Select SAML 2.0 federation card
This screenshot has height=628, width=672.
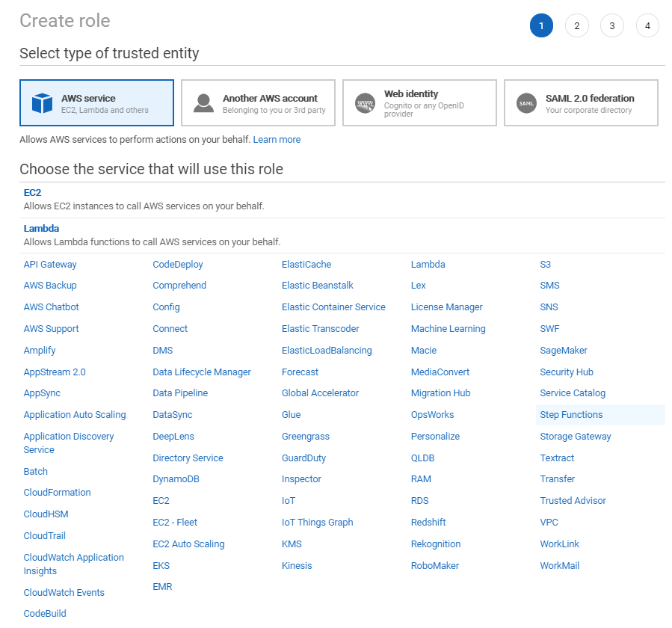tap(581, 103)
